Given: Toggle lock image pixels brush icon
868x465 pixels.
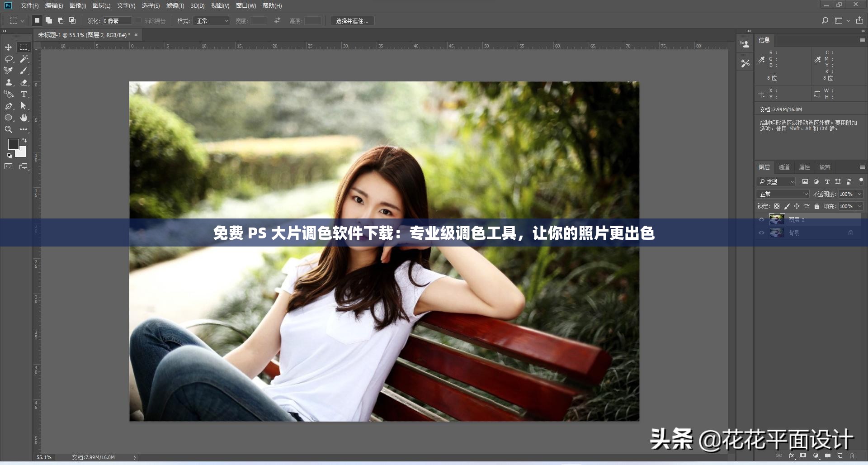Looking at the screenshot, I should click(x=787, y=206).
